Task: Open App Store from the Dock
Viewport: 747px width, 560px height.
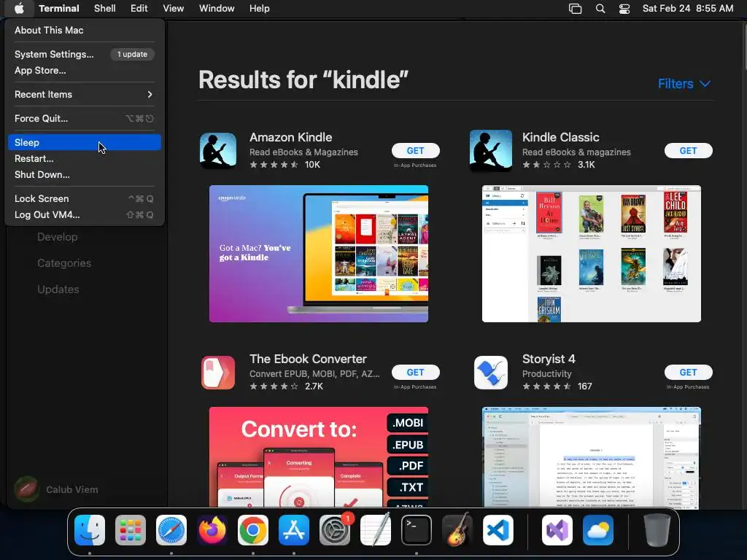Action: [x=294, y=530]
